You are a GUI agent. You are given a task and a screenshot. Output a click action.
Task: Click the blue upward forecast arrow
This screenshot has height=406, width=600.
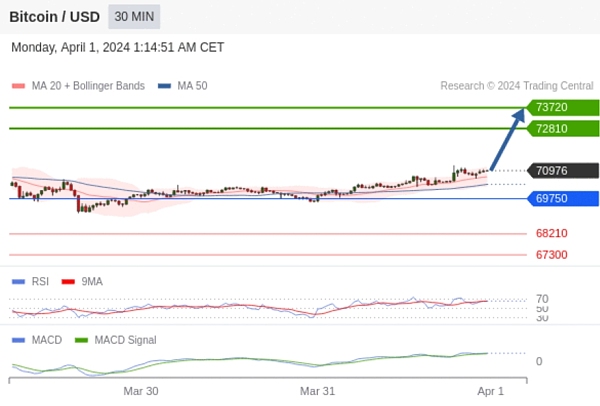(x=507, y=139)
